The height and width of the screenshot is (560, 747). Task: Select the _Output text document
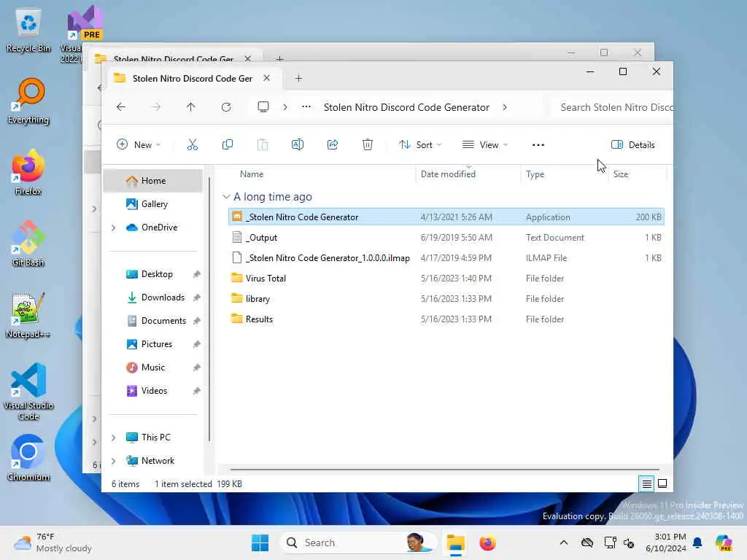click(x=446, y=238)
